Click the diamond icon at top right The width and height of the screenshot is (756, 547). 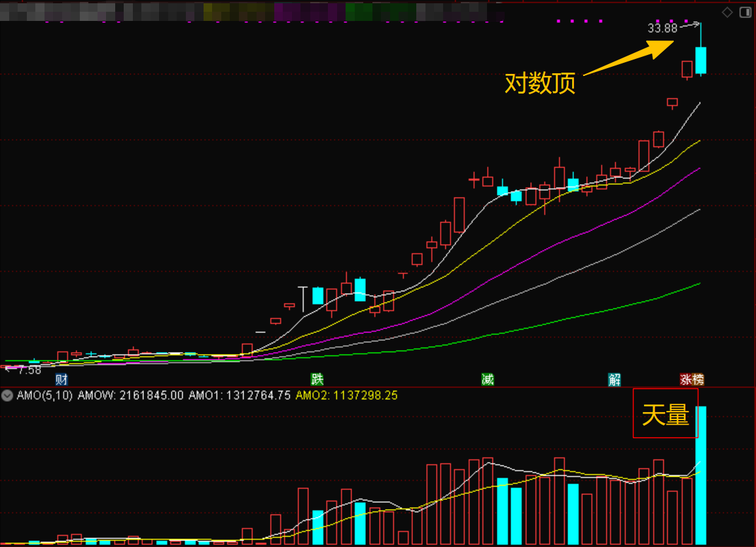click(727, 12)
